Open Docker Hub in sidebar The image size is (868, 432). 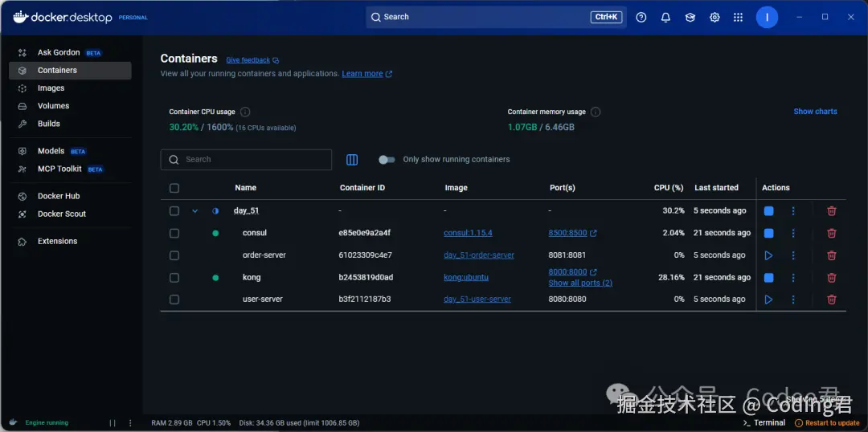(x=70, y=196)
